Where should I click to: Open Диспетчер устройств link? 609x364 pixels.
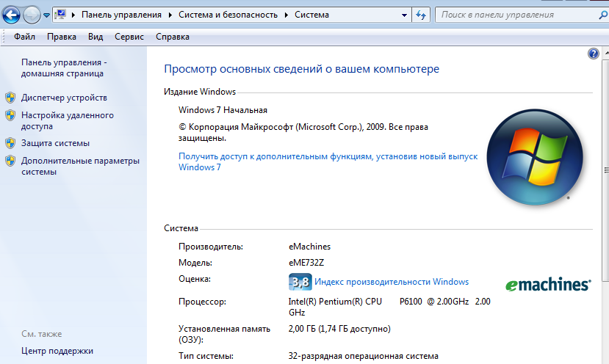[x=64, y=98]
